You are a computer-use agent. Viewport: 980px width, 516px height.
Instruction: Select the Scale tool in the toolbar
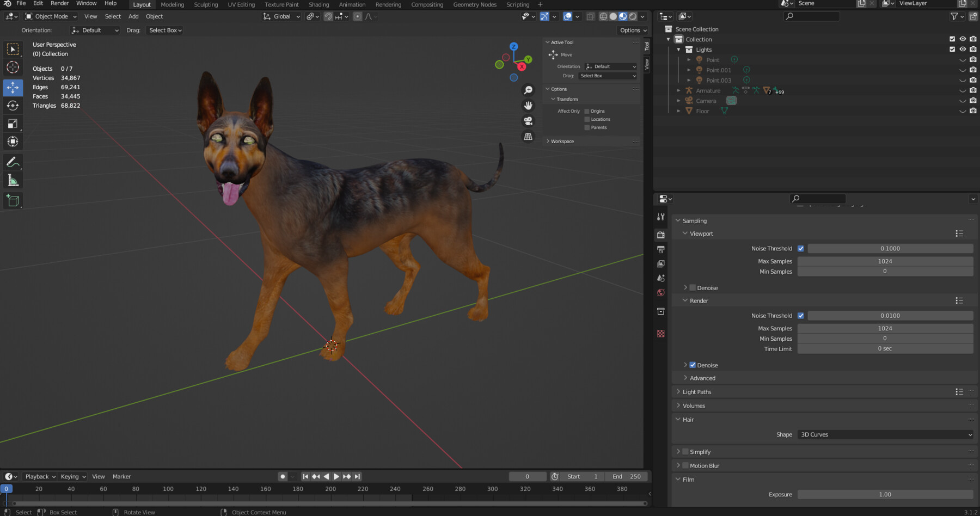(x=13, y=124)
